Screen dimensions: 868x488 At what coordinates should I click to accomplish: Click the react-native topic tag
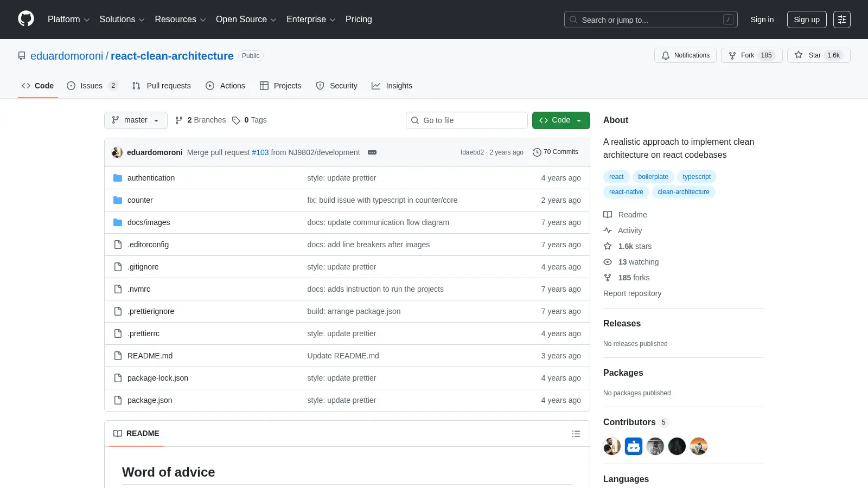pyautogui.click(x=626, y=192)
